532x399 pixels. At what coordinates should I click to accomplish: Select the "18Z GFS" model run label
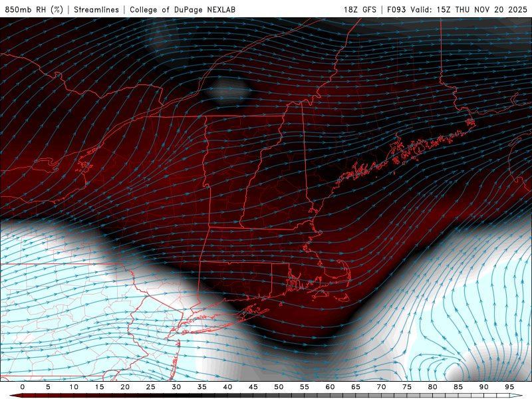click(360, 9)
